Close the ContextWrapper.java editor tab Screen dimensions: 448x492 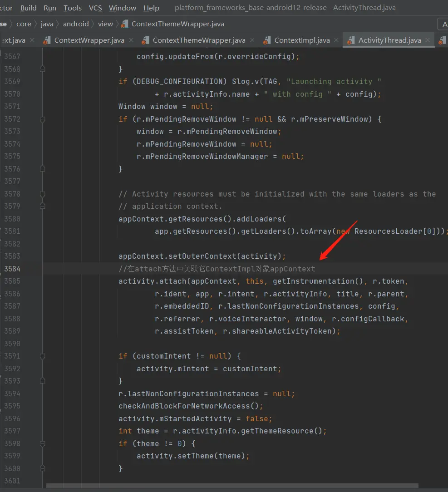131,40
